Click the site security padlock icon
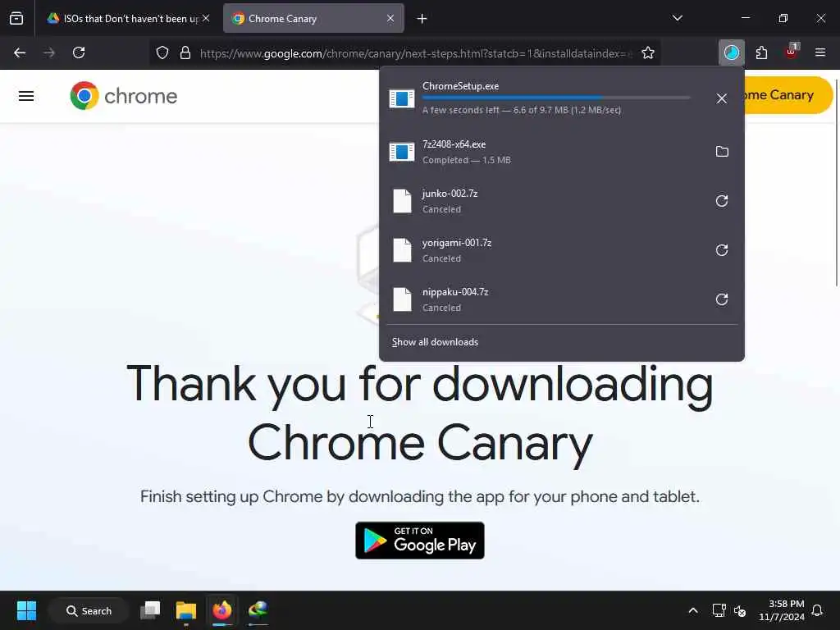The width and height of the screenshot is (840, 630). (185, 52)
